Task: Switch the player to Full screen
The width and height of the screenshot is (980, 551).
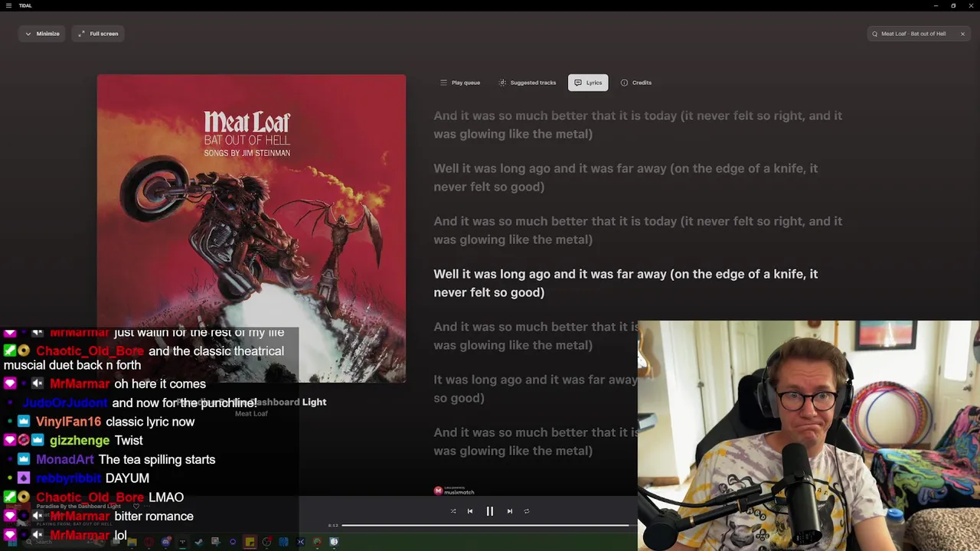Action: click(98, 34)
